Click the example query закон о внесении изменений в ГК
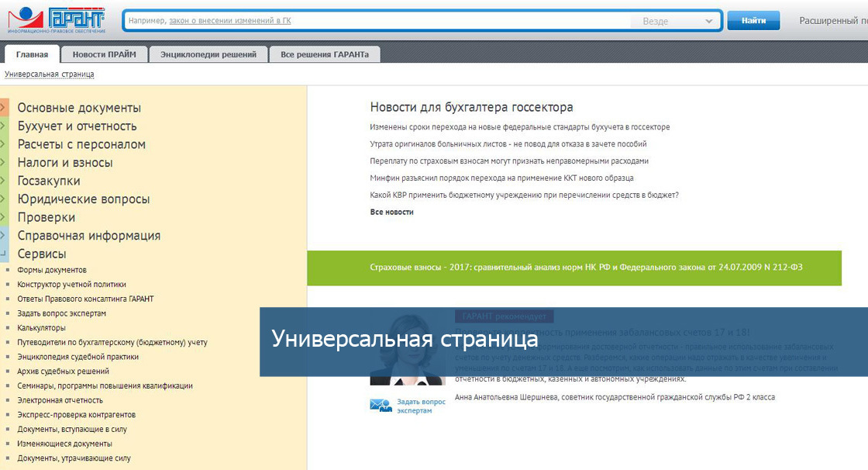Screen dimensions: 868x470 (229, 20)
